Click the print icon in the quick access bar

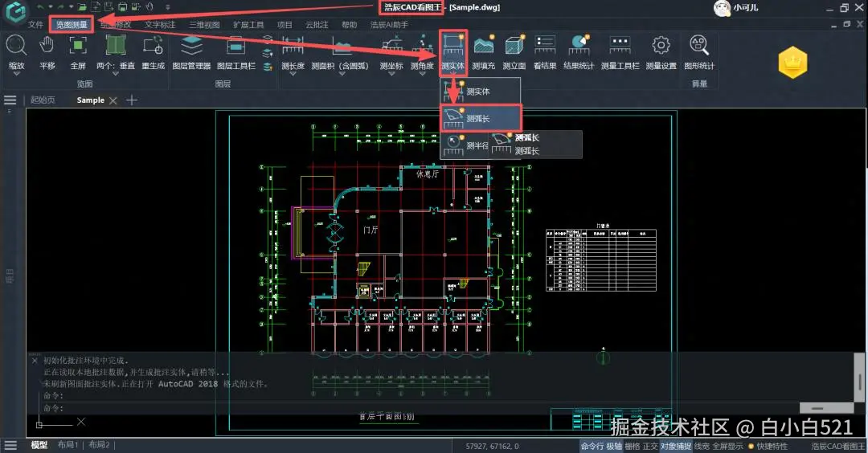coord(123,7)
